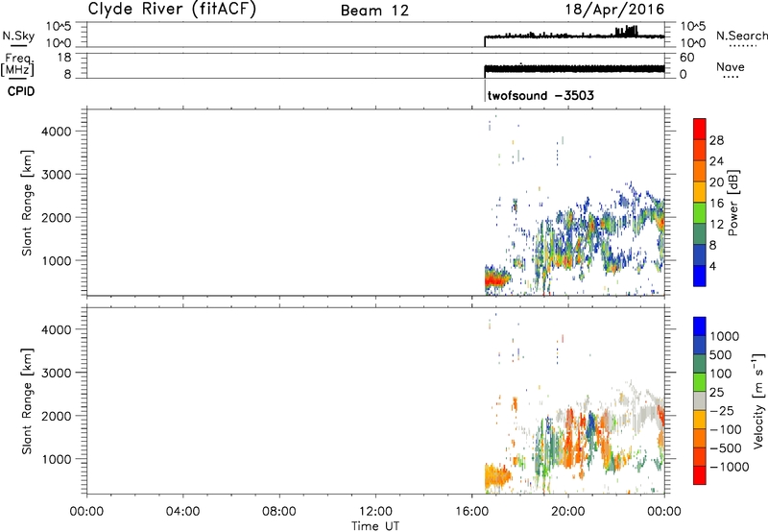Click the power panel 'Slant Range [km]' label
This screenshot has width=768, height=532.
[27, 203]
